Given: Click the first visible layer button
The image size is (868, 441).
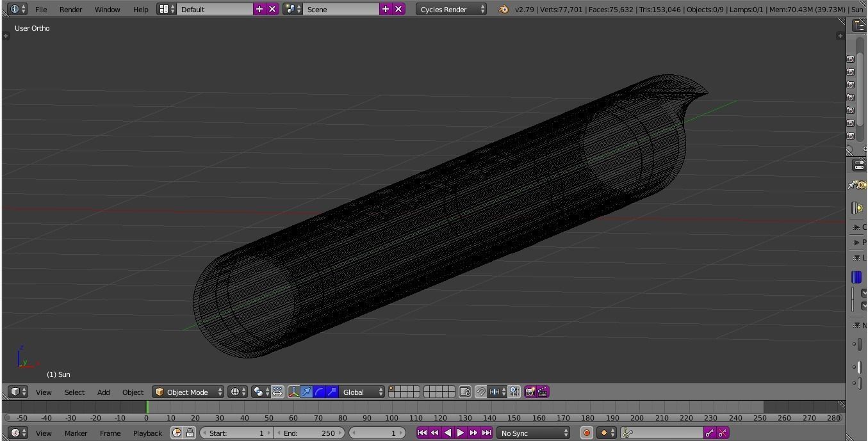Looking at the screenshot, I should [391, 389].
